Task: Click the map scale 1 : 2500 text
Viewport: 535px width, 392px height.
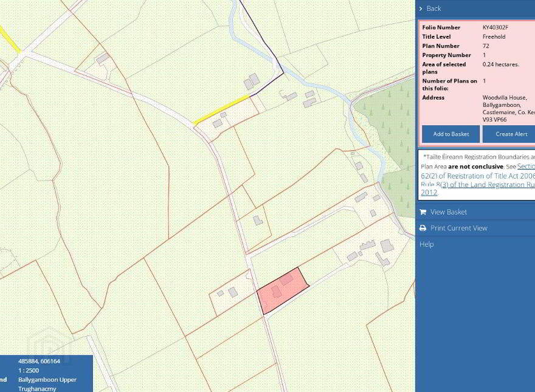Action: pos(29,370)
